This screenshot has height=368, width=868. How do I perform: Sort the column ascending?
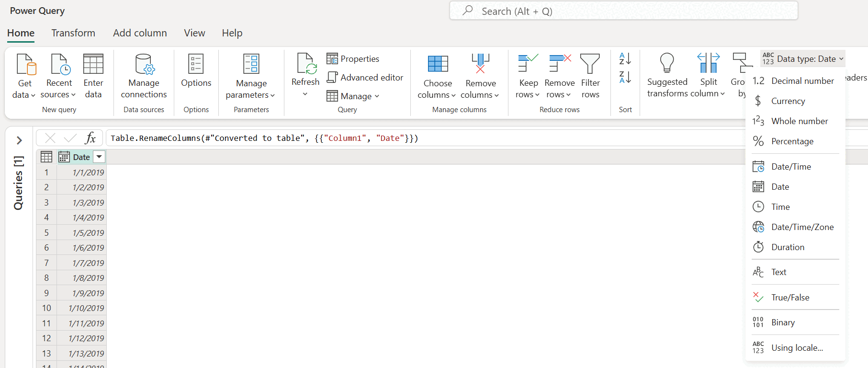[625, 58]
